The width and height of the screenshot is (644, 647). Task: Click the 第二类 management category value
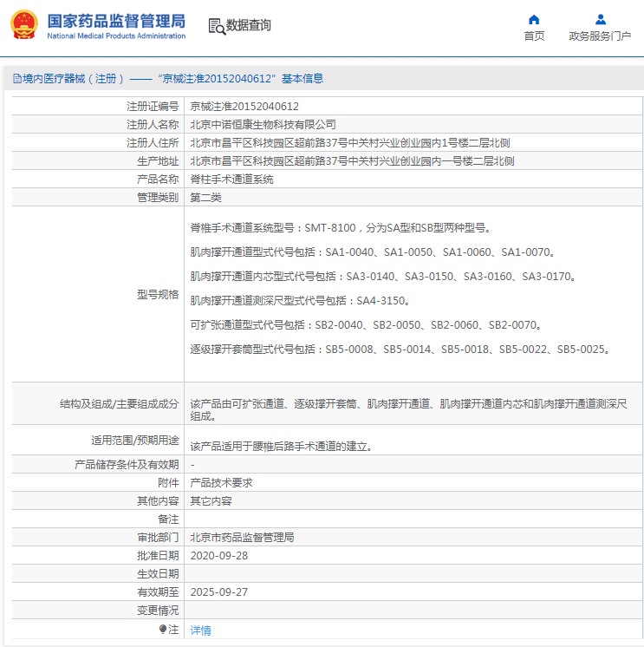205,197
